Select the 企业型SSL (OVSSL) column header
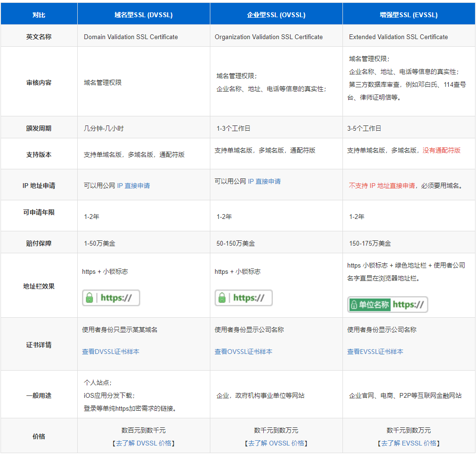The image size is (476, 456). [x=276, y=15]
